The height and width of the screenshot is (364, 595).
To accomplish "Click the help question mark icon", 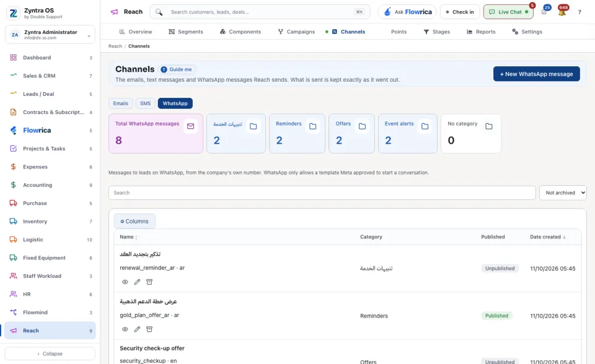I will coord(580,12).
